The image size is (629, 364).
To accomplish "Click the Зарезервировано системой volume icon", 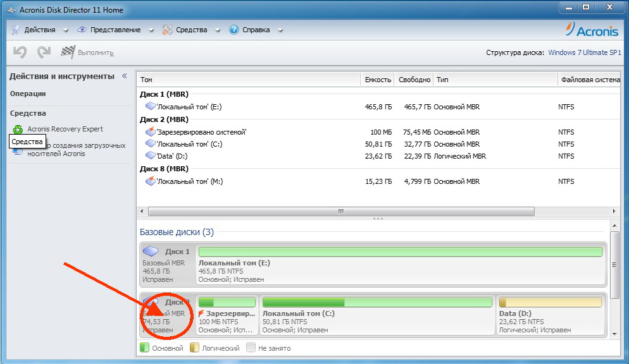I will click(x=150, y=132).
